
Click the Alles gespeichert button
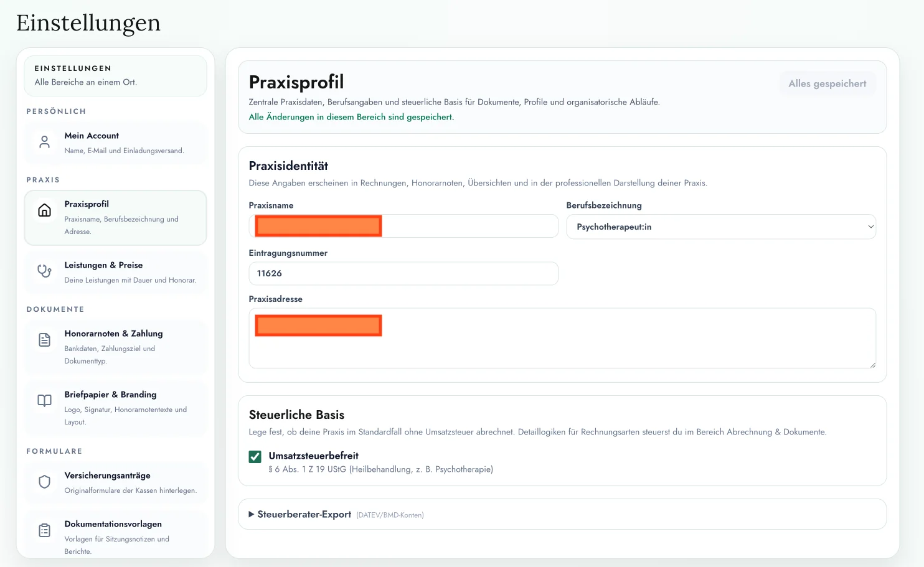pos(827,83)
